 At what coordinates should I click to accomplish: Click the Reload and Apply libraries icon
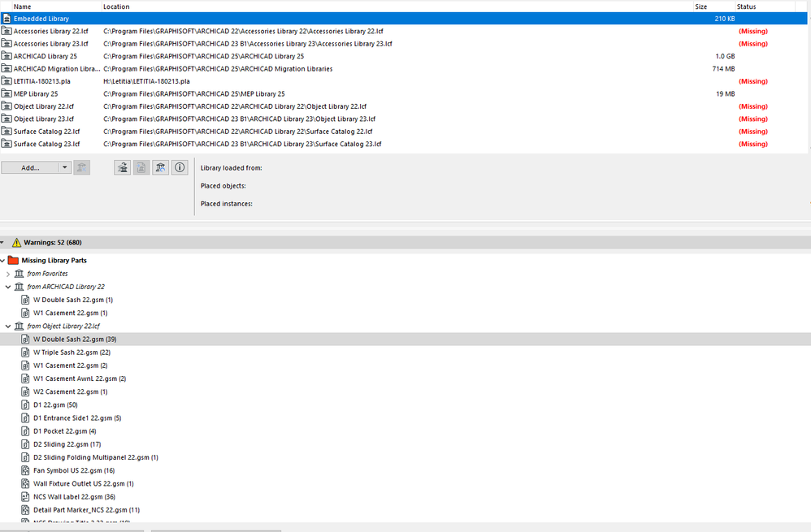160,167
